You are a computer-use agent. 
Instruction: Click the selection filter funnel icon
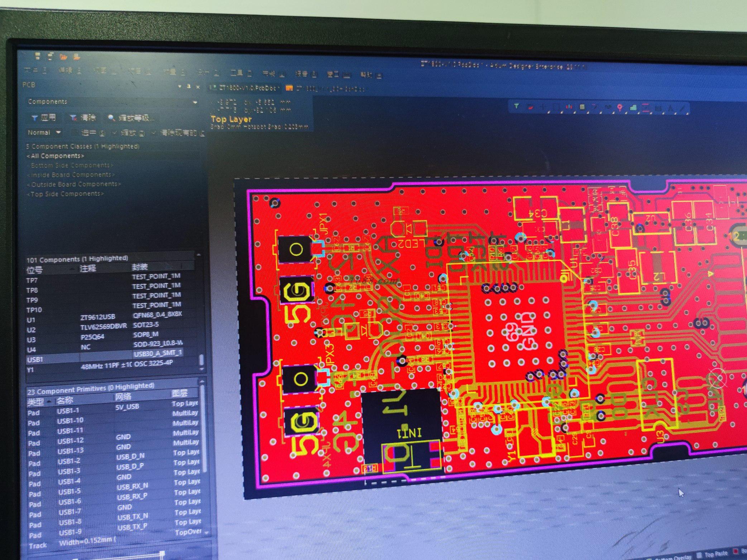tap(516, 106)
